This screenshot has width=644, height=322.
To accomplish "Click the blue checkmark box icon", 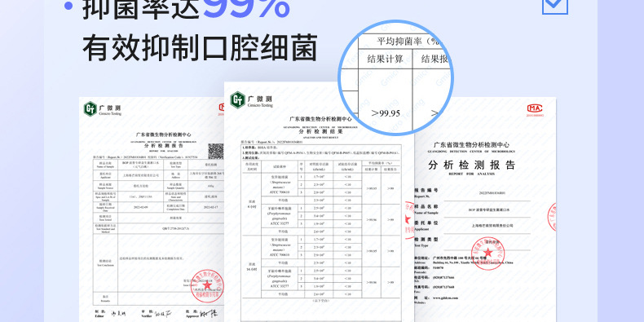I will tap(555, 6).
